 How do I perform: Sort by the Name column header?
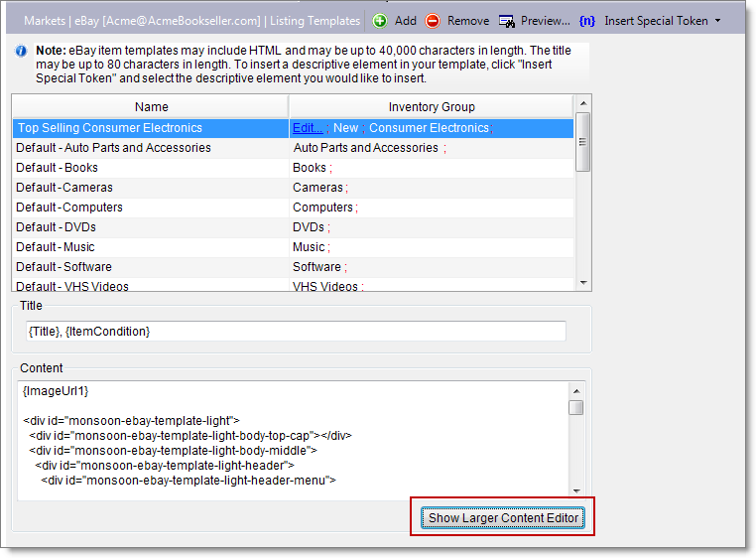[x=151, y=106]
